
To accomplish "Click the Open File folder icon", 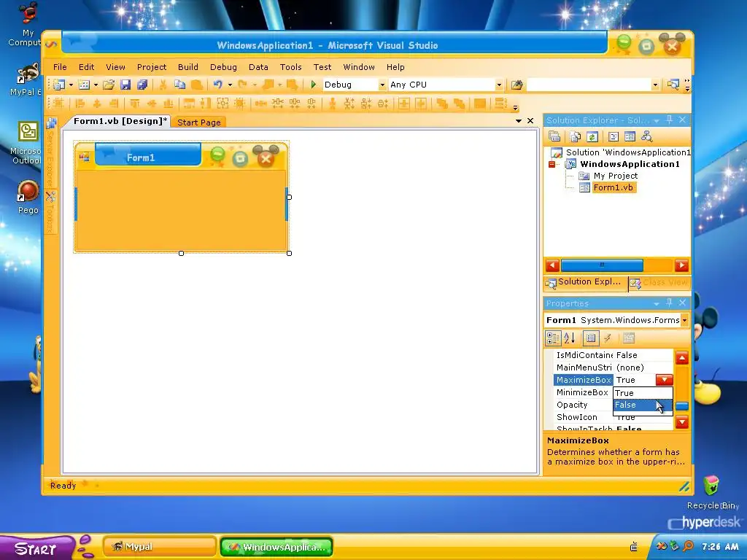I will tap(109, 85).
